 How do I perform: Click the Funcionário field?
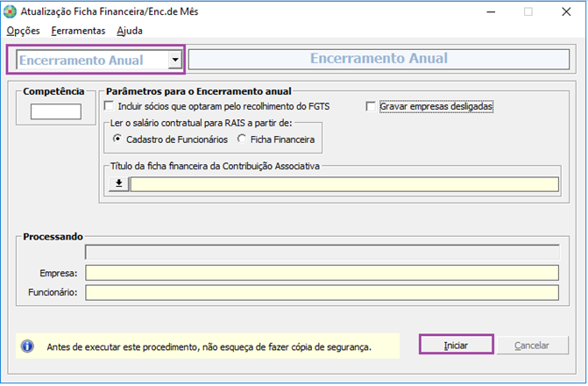(x=322, y=292)
